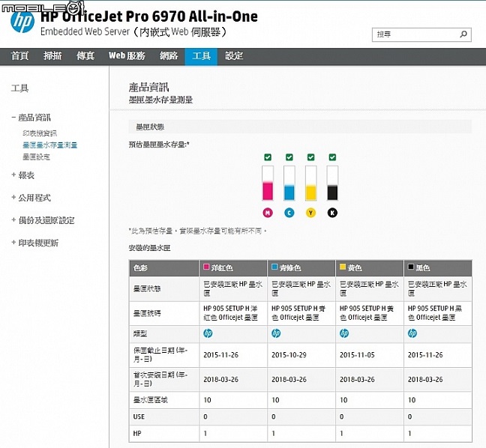Screen dimensions: 486x448
Task: Click the 安裝的墨水匣 label
Action: pyautogui.click(x=149, y=248)
